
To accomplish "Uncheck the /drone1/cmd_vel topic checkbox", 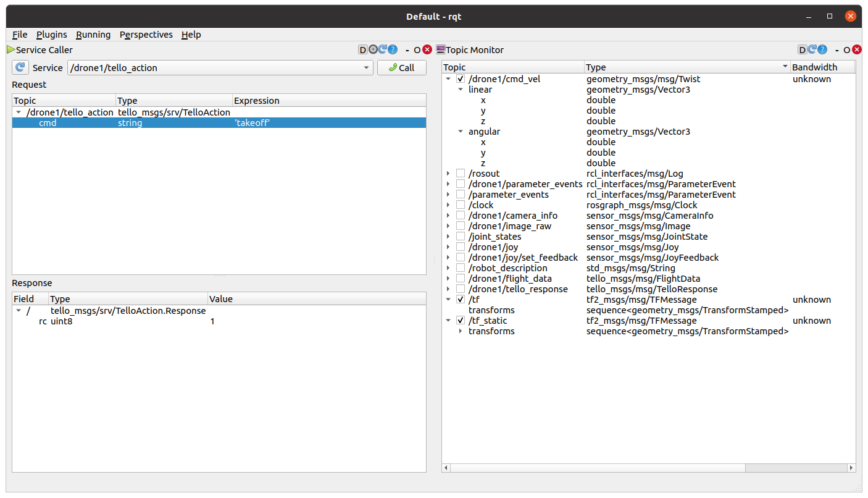I will coord(461,79).
